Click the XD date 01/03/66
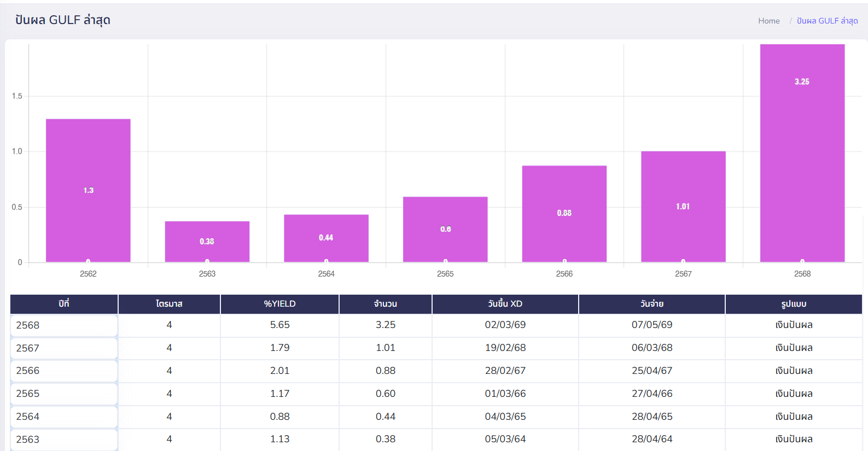 point(505,394)
